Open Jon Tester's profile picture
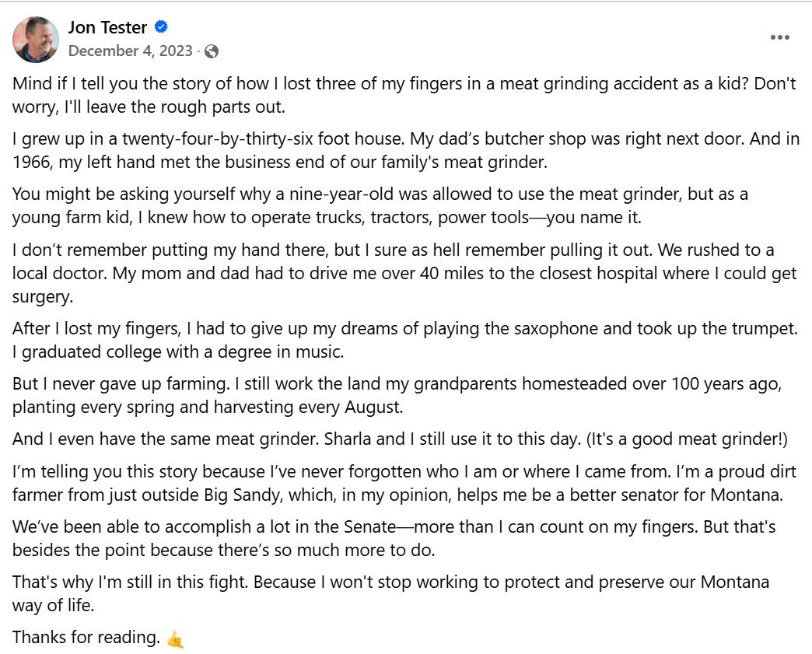The image size is (812, 654). (36, 40)
